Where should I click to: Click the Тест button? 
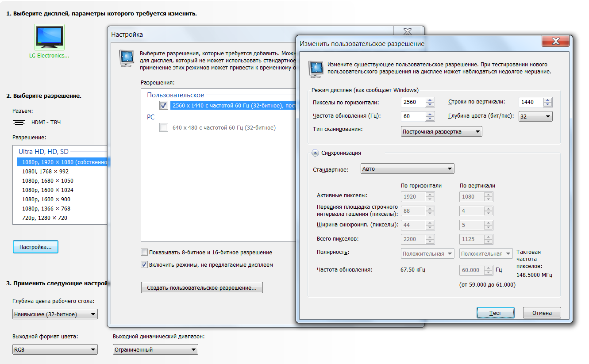[495, 313]
